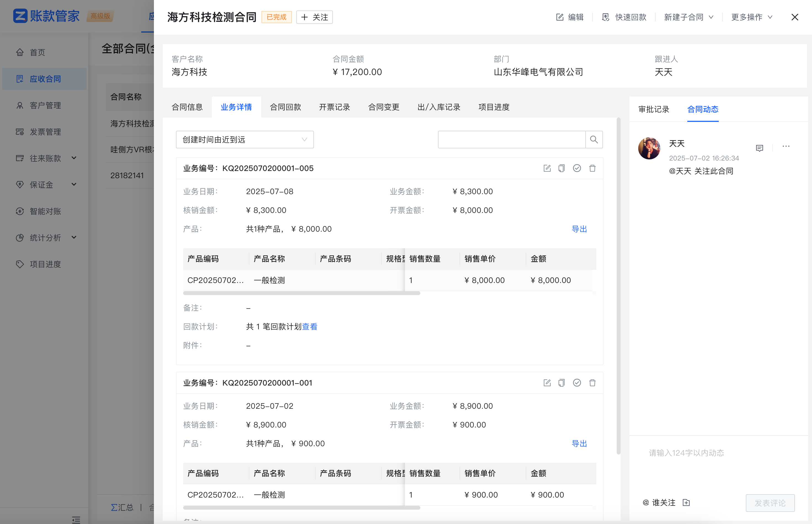Delete business record KQ2025070200001-005
The height and width of the screenshot is (524, 812).
[592, 168]
